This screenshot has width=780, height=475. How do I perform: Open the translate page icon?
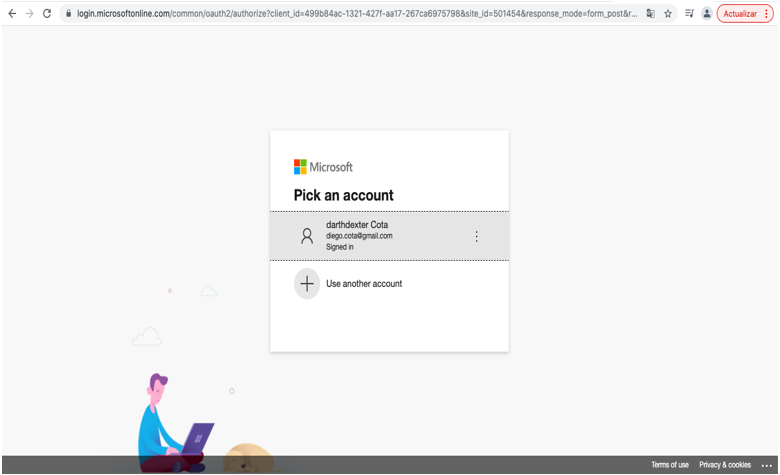651,14
